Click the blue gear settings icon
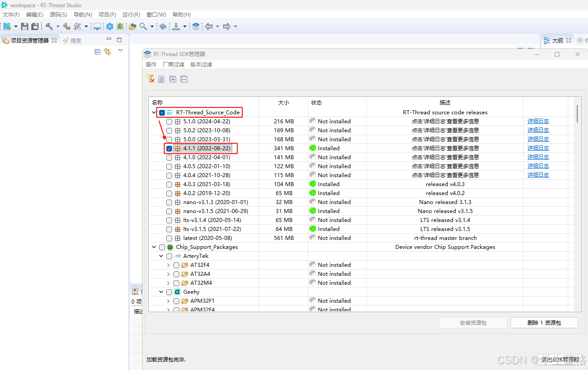This screenshot has height=370, width=588. (110, 26)
